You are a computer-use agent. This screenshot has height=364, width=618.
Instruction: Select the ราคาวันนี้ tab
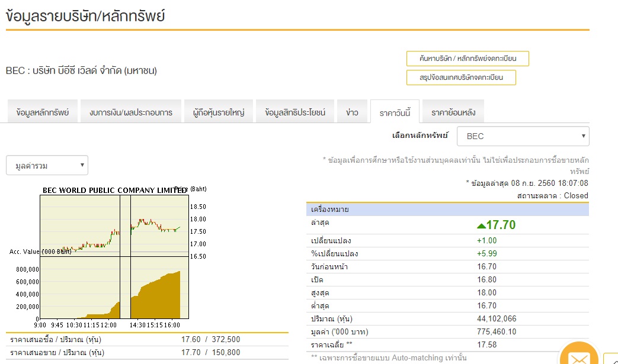pos(395,113)
